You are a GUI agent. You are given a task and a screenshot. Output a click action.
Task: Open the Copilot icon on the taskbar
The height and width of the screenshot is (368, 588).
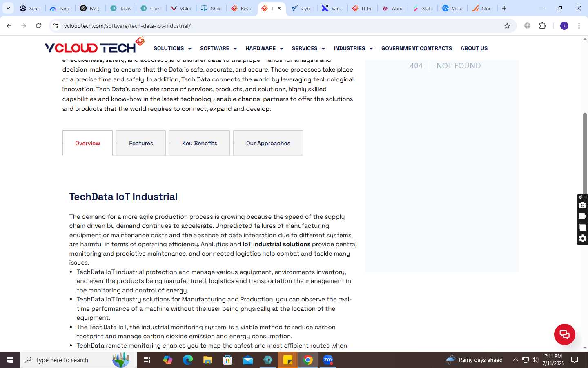tap(167, 360)
